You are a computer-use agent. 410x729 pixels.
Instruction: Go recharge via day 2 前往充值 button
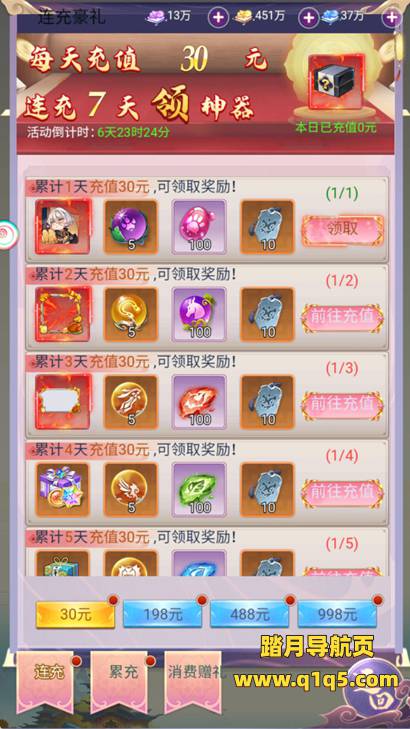tap(343, 318)
